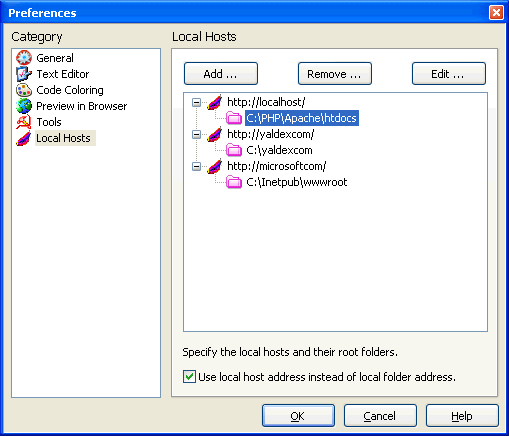
Task: Open Code Coloring palette icon
Action: (x=24, y=90)
